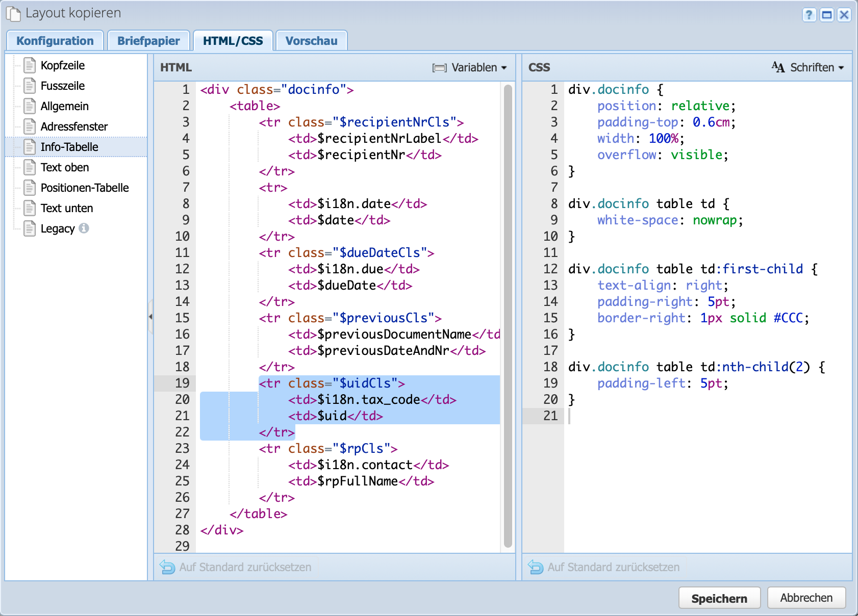Click the Abbrechen button
This screenshot has width=858, height=616.
[x=806, y=598]
